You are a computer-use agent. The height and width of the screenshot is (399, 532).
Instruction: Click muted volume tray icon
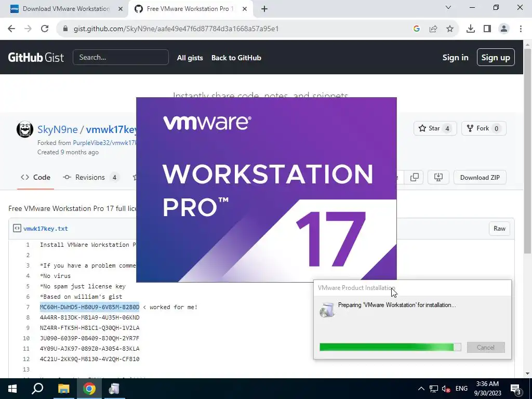(446, 389)
